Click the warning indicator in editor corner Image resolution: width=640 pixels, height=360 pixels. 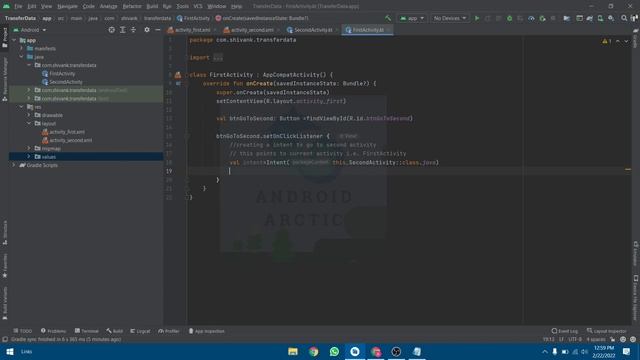coord(607,41)
